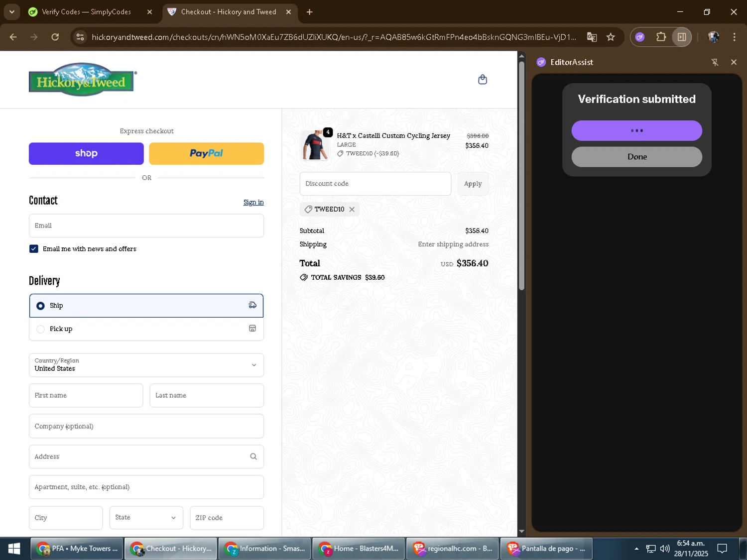Open the network icon in system tray
This screenshot has height=560, width=747.
(x=650, y=549)
